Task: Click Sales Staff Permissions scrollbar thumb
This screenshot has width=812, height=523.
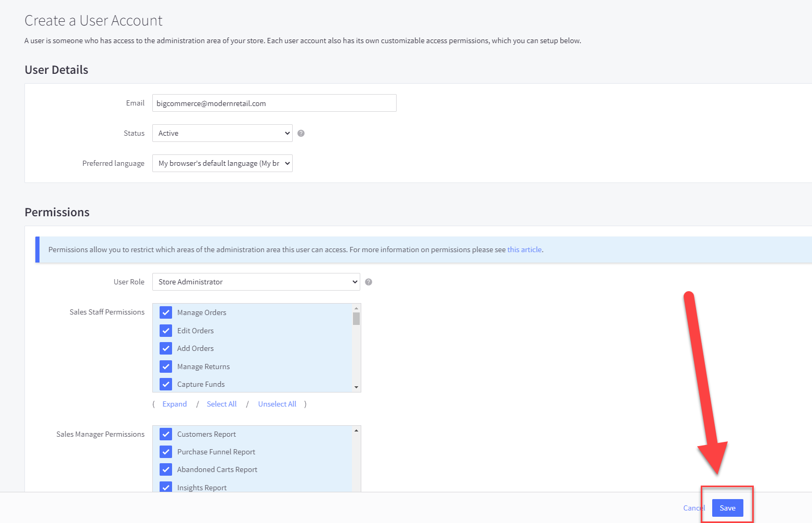Action: (356, 318)
